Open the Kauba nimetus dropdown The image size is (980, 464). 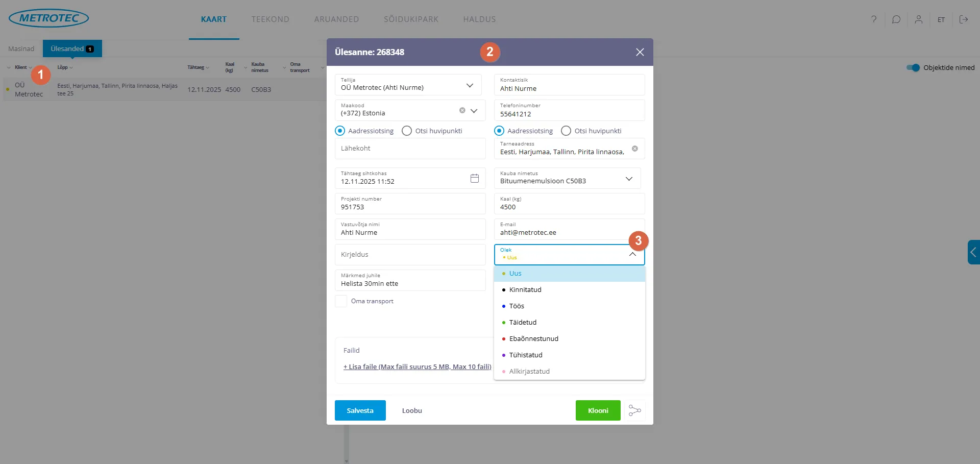[x=629, y=179]
